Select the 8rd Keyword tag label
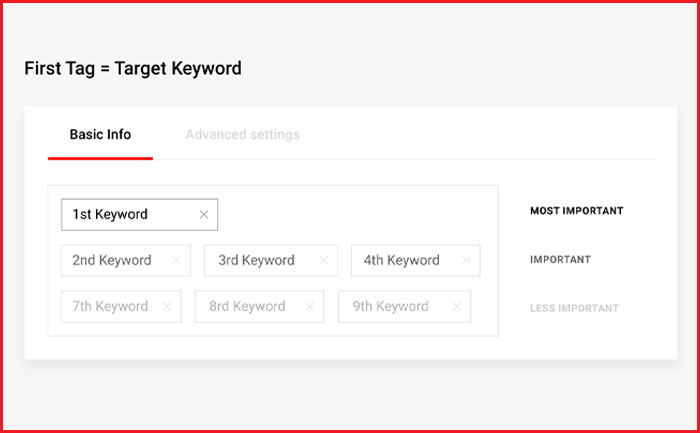This screenshot has height=433, width=700. (x=247, y=307)
